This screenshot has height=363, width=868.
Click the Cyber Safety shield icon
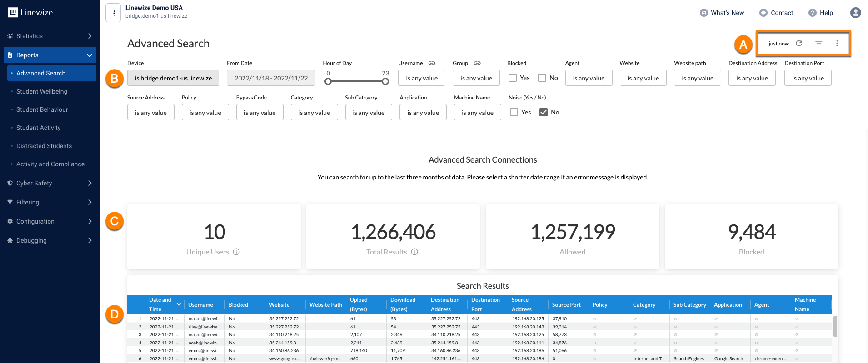10,183
